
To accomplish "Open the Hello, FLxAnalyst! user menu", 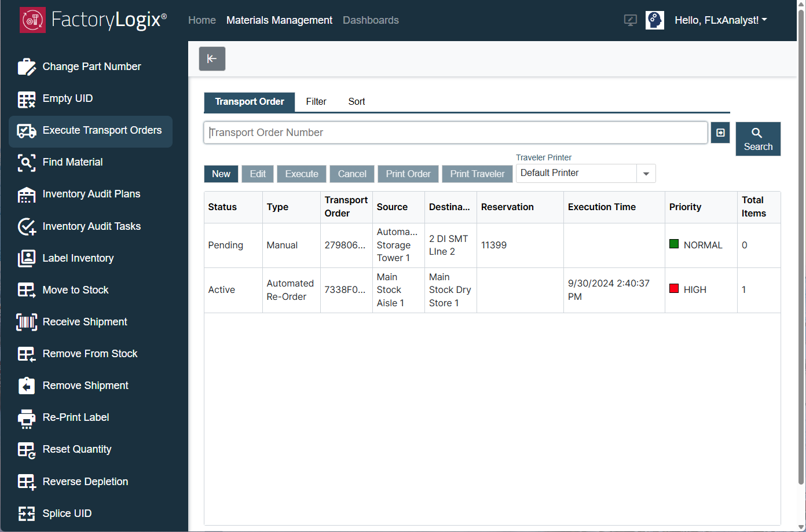I will [720, 20].
